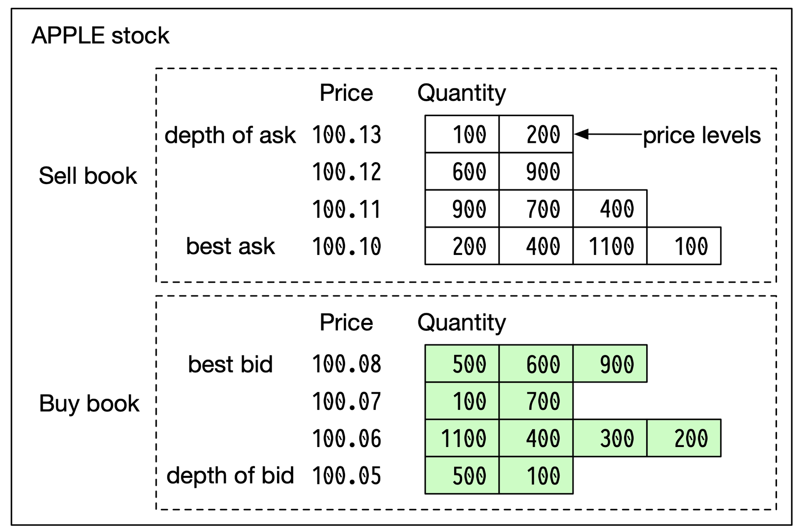Click the best bid price 100.08

tap(347, 364)
